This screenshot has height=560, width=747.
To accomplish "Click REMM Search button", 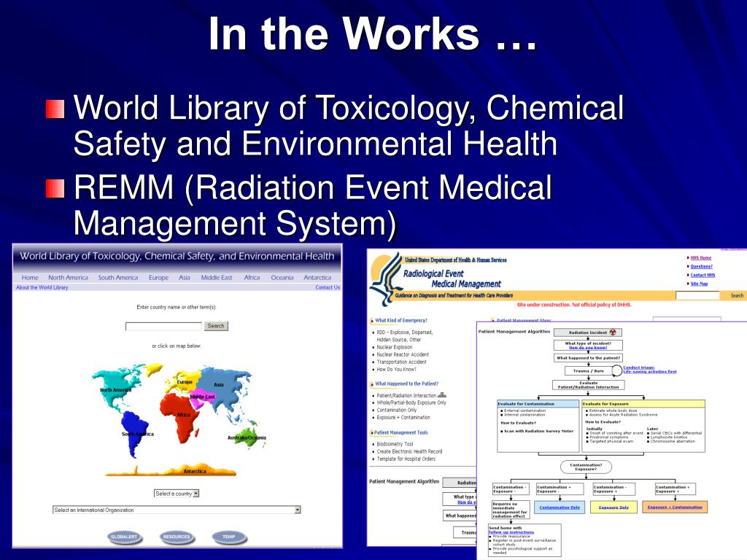I will pyautogui.click(x=737, y=296).
